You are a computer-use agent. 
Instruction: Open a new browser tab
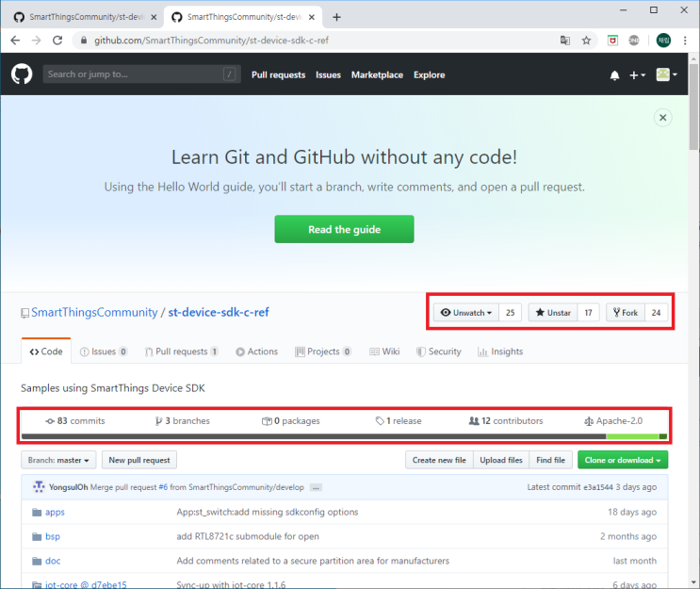pos(337,17)
